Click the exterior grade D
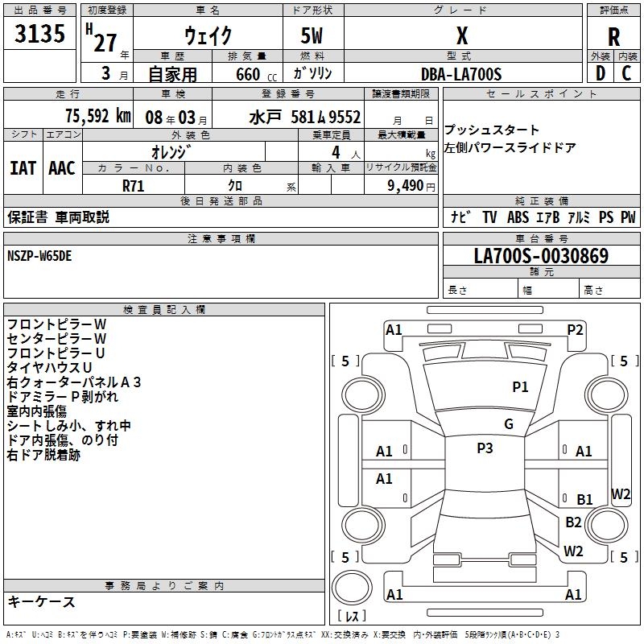Screen dimensions: 644x644 601,73
